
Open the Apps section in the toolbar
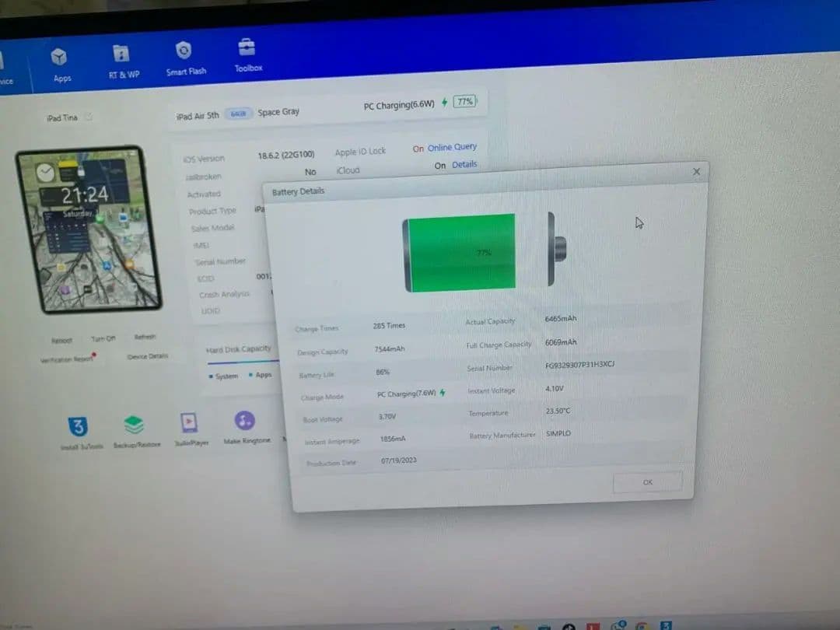tap(60, 64)
